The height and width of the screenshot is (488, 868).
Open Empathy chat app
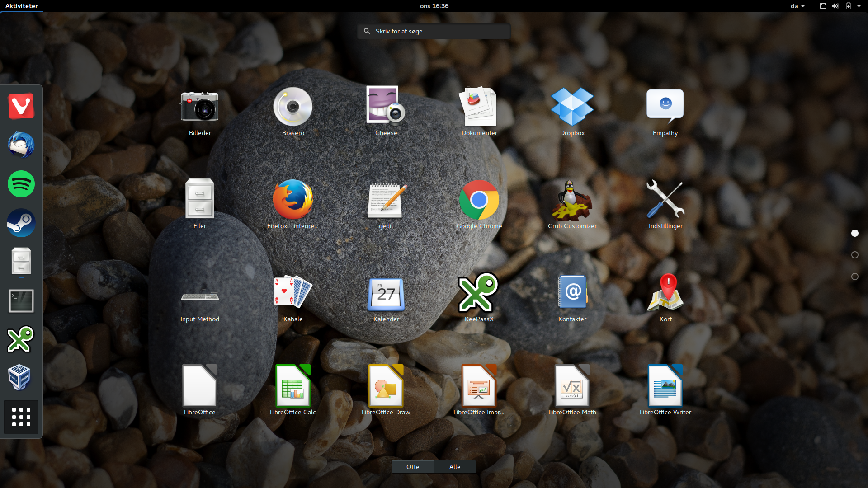665,112
